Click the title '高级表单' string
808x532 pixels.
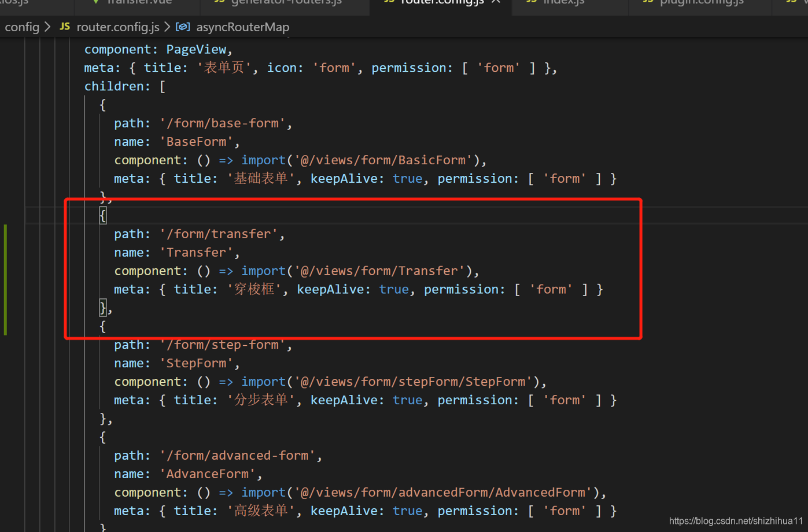click(261, 511)
